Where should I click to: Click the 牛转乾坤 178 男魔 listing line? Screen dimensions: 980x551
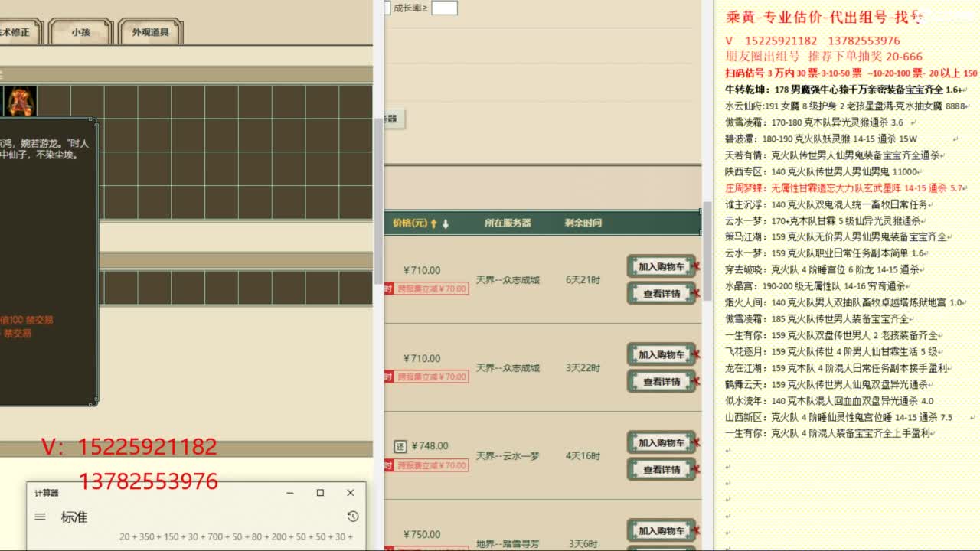pyautogui.click(x=844, y=90)
